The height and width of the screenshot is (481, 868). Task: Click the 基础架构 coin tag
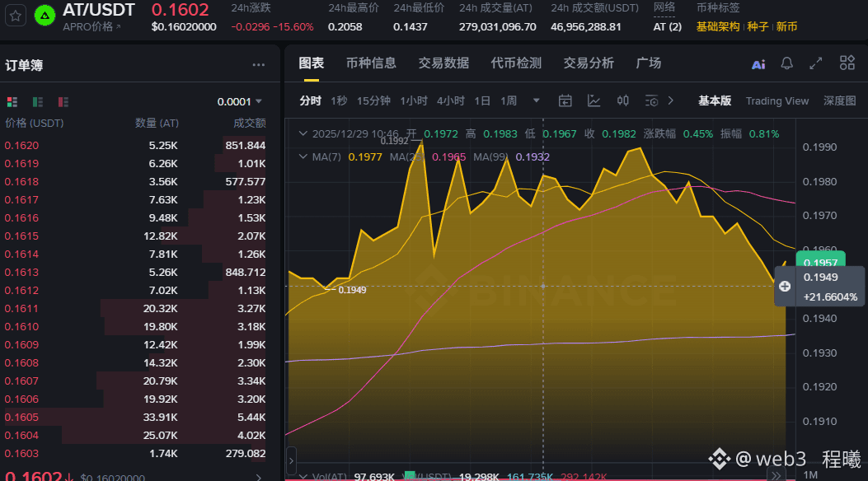coord(718,26)
